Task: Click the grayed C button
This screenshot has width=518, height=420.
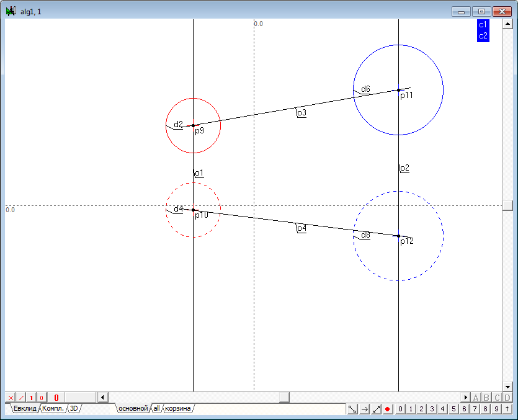Action: tap(497, 398)
